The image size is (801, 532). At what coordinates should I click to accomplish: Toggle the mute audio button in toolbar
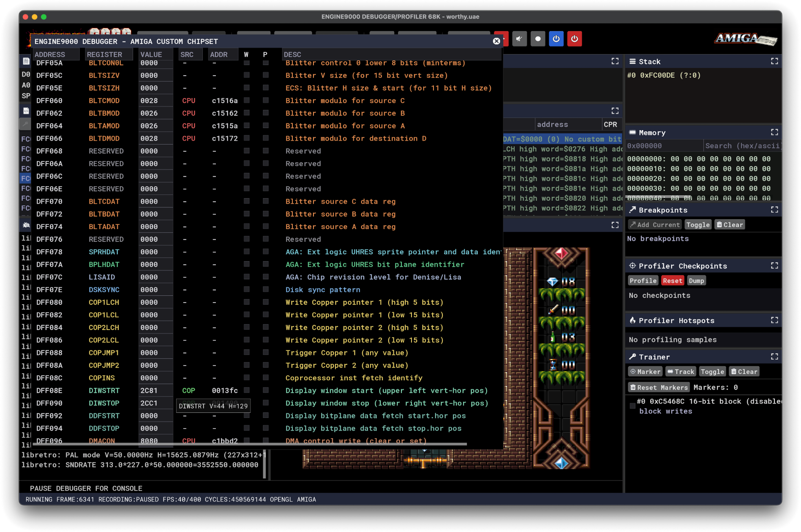(519, 39)
